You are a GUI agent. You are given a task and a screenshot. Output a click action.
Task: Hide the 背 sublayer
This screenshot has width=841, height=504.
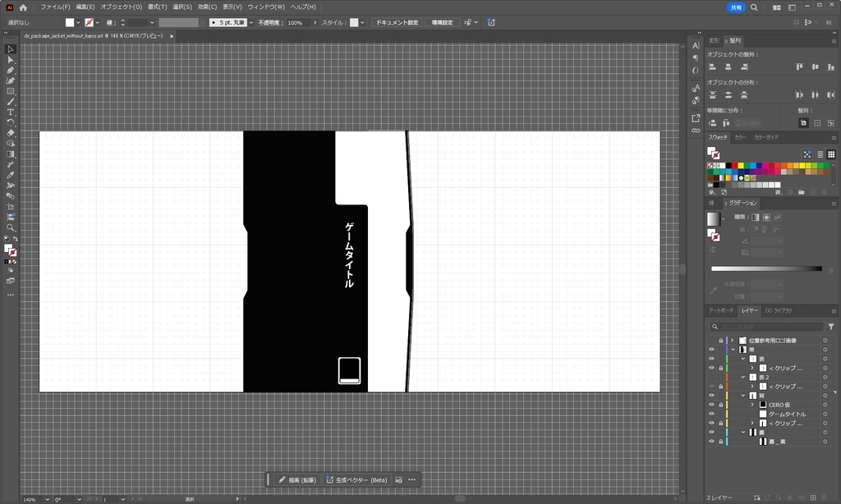711,396
